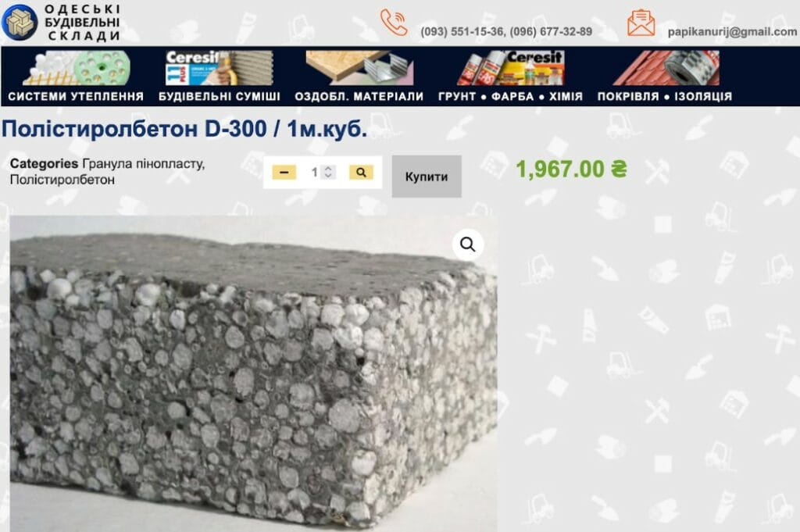800x532 pixels.
Task: Click the roofing tiles image above Покрівля
Action: [666, 68]
